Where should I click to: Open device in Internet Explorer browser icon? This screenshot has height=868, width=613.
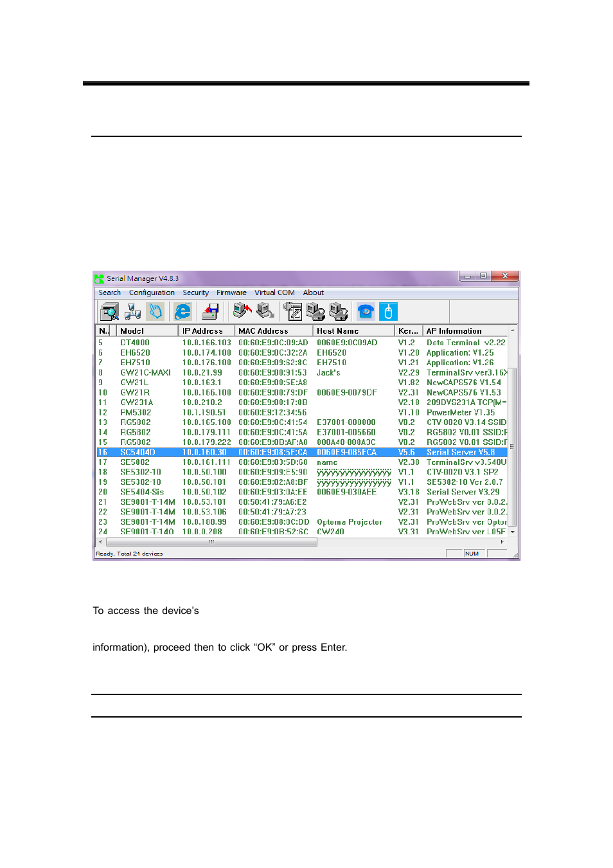click(183, 312)
